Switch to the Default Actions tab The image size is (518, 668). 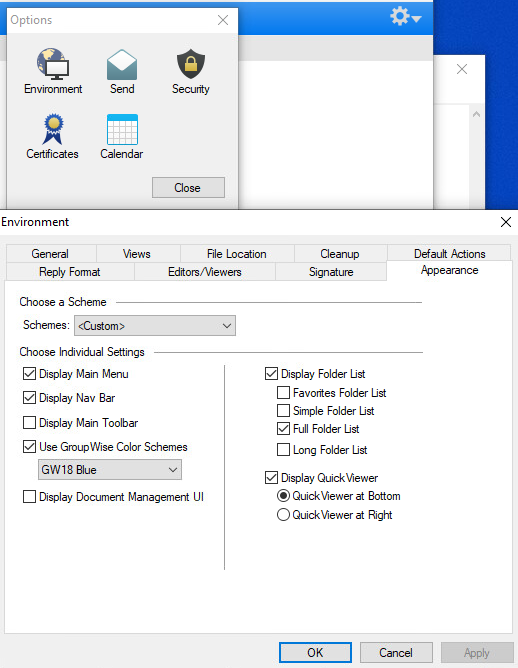pos(449,253)
